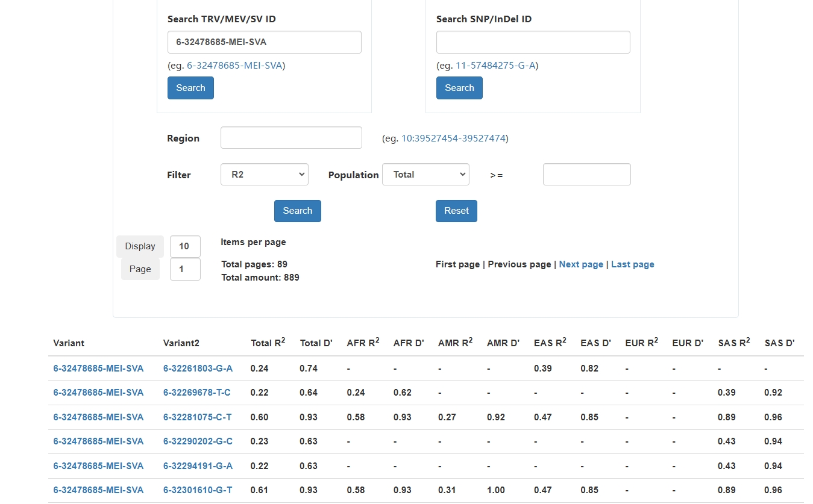Click into the Region text field

click(x=291, y=137)
